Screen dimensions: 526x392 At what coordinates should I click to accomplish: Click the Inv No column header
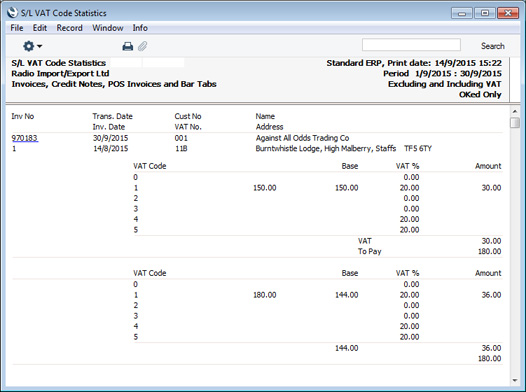(x=23, y=116)
